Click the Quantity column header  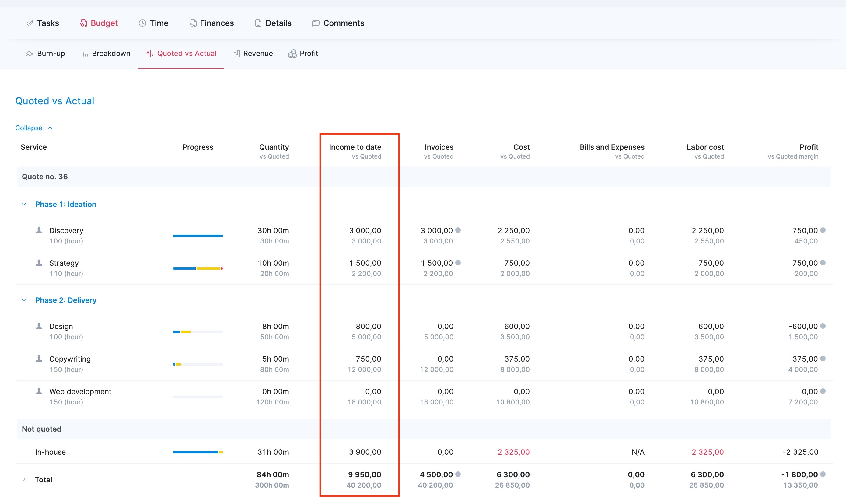click(274, 147)
